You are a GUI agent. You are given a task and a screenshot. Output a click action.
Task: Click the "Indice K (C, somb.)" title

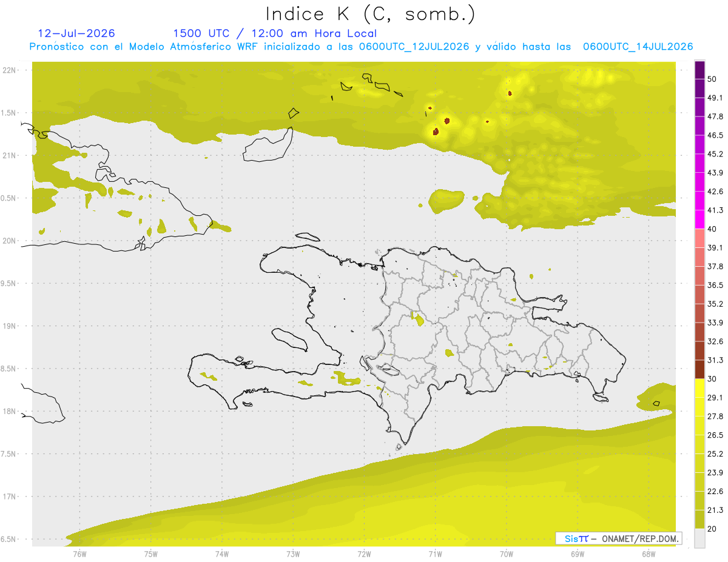[x=370, y=14]
